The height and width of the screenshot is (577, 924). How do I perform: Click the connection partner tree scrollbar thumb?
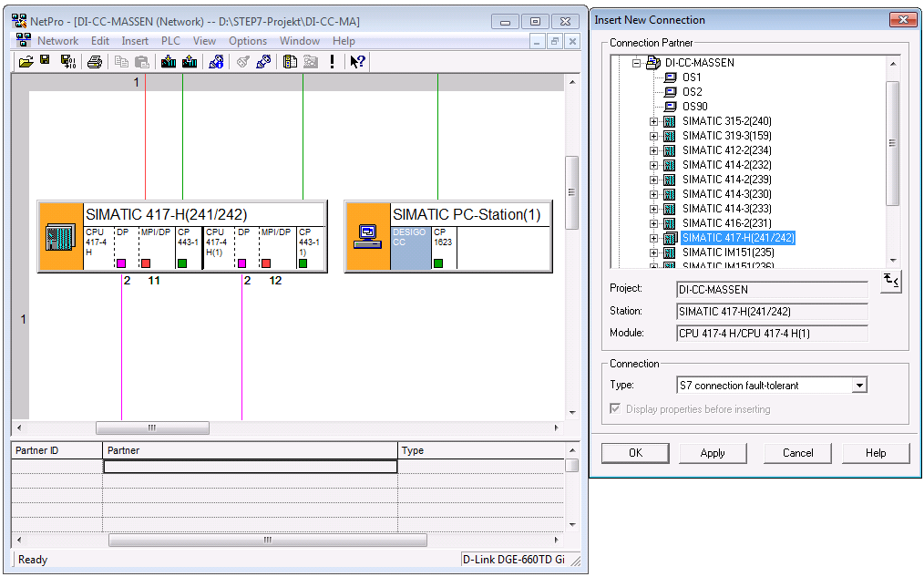pos(892,141)
